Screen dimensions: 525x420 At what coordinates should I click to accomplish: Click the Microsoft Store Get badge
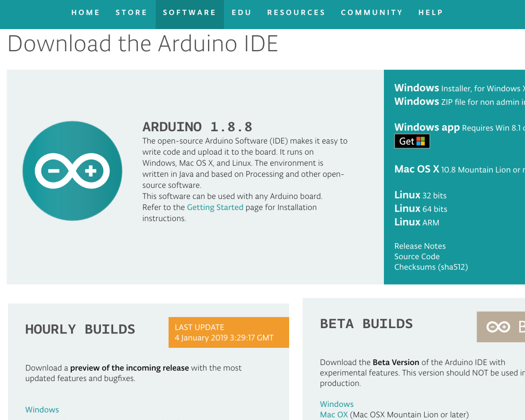click(412, 141)
